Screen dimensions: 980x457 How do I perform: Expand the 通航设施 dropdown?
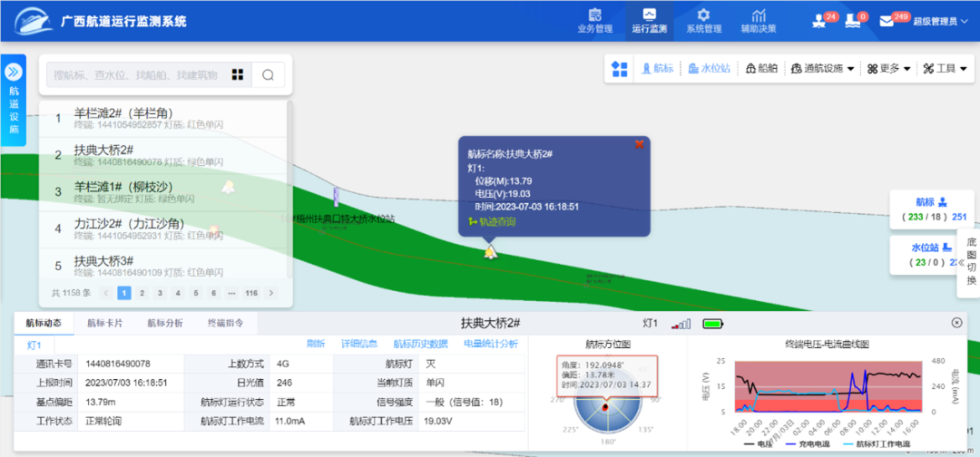point(822,69)
